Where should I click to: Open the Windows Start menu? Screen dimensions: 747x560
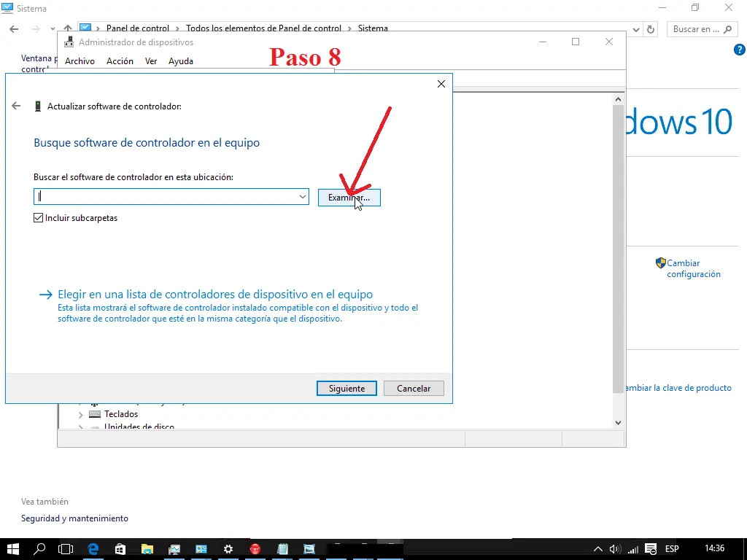coord(13,549)
